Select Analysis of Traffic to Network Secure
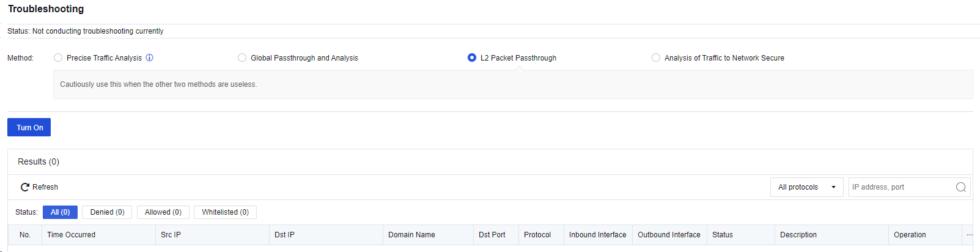Screen dimensions: 980x252 [x=656, y=57]
